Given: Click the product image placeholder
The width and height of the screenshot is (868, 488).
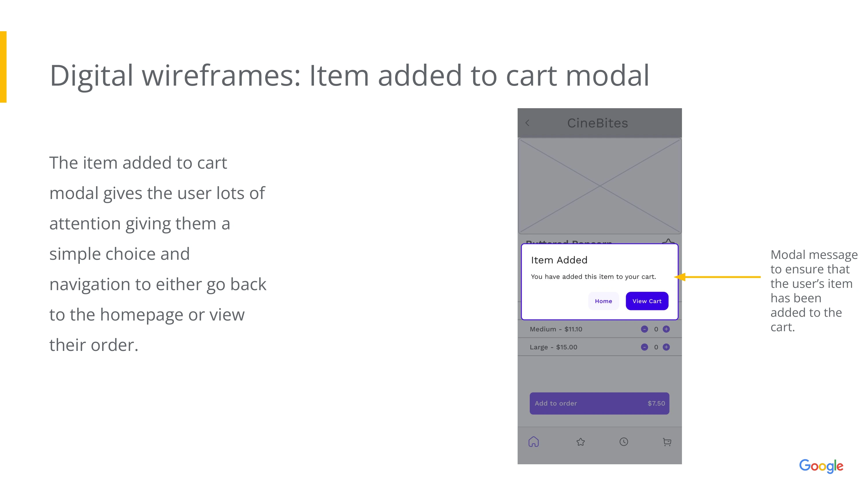Looking at the screenshot, I should (x=599, y=186).
